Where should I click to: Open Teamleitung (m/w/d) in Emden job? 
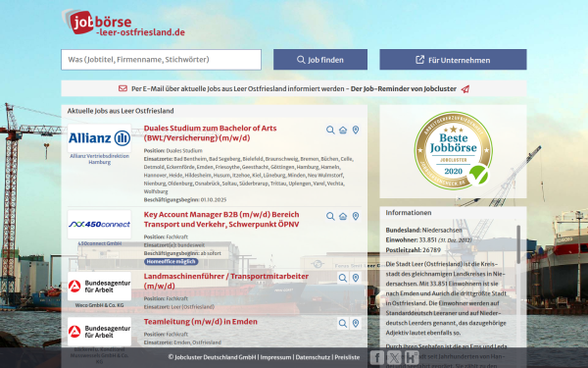point(201,322)
